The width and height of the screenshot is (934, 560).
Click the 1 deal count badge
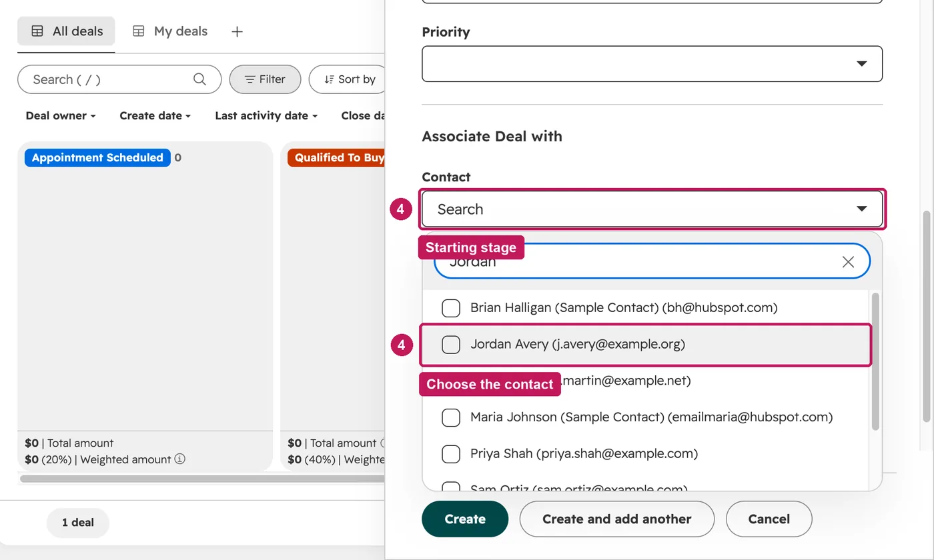click(x=78, y=523)
